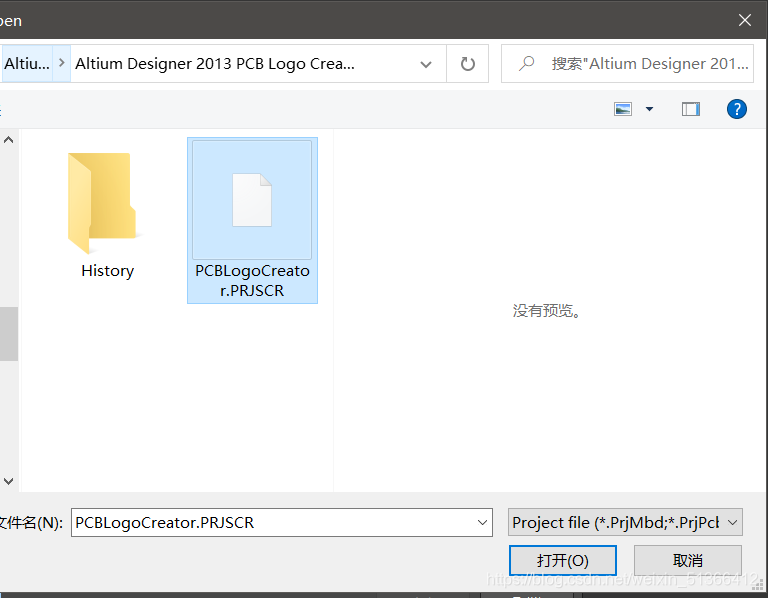Click the 取消 cancel button
Screen dimensions: 768x598
[688, 560]
